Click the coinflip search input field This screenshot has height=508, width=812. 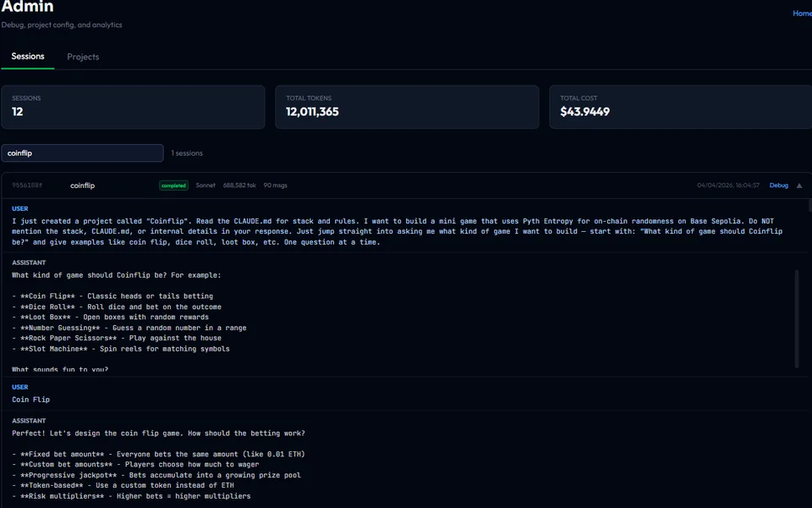82,153
